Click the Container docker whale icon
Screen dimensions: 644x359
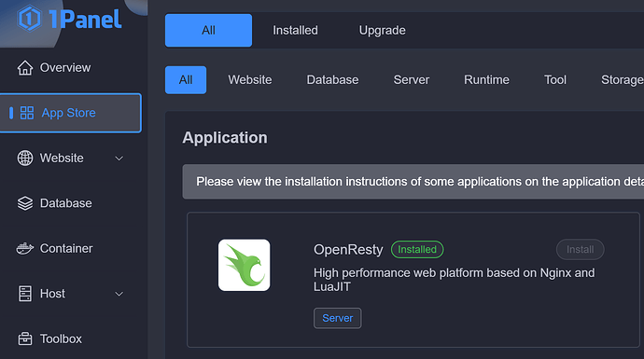25,248
